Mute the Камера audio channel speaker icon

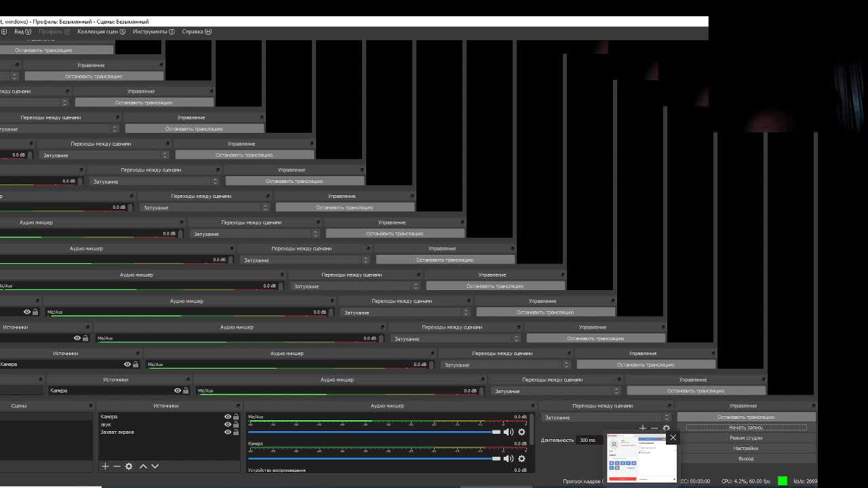pyautogui.click(x=508, y=459)
